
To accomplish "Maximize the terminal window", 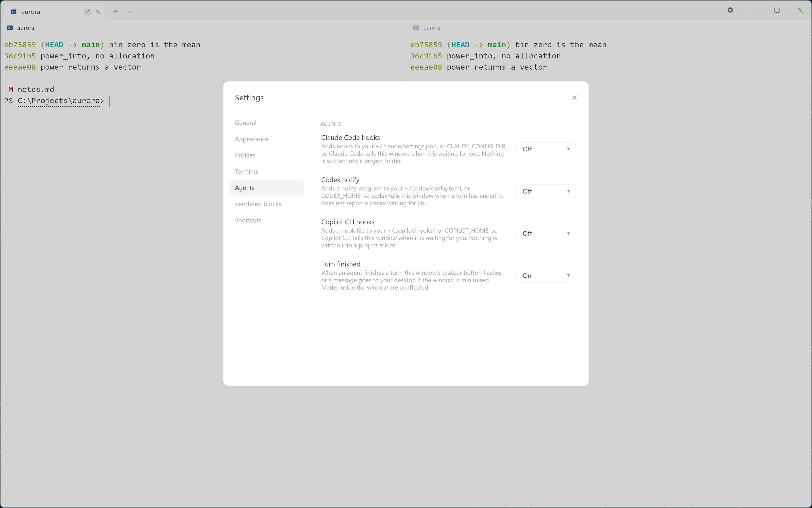I will [x=777, y=10].
